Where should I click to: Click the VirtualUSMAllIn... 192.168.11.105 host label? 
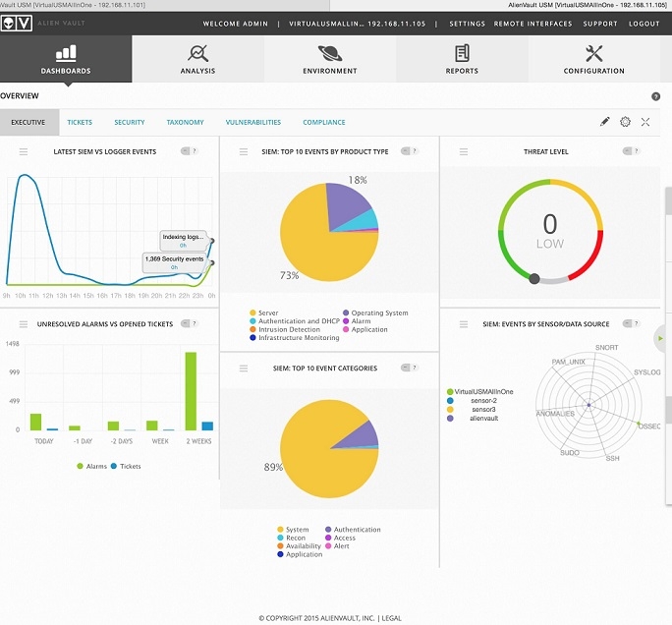click(x=357, y=24)
